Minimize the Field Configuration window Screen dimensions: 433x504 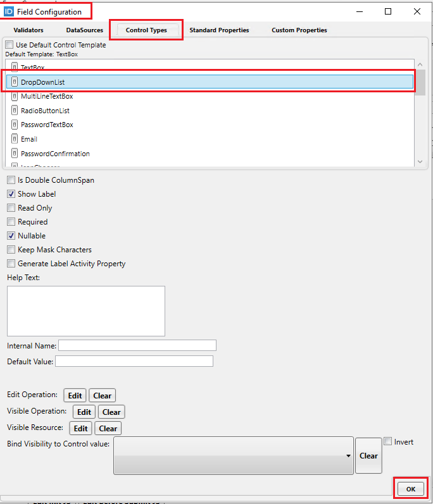pyautogui.click(x=360, y=11)
